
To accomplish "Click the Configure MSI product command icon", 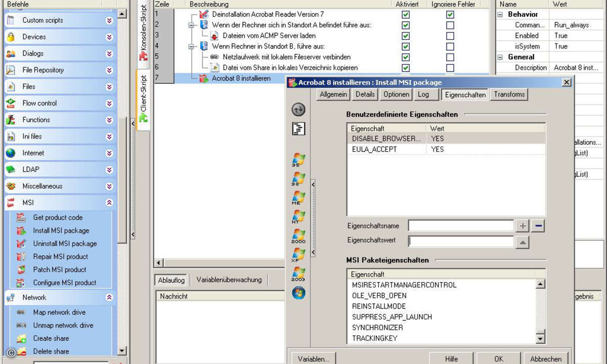I will click(x=21, y=283).
